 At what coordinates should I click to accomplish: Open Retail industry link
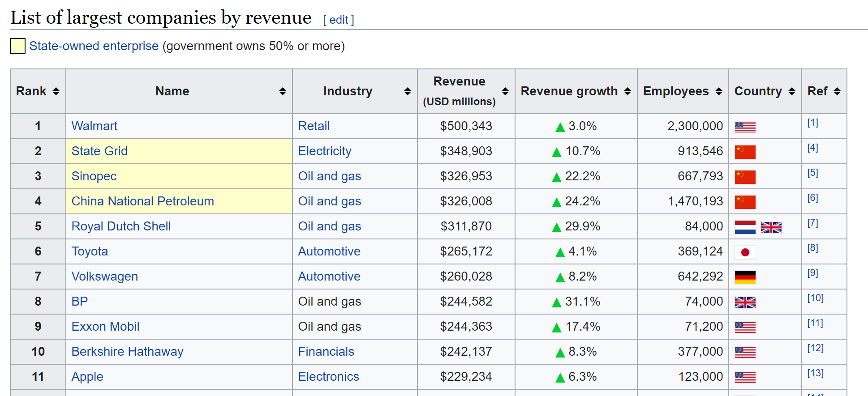click(314, 126)
